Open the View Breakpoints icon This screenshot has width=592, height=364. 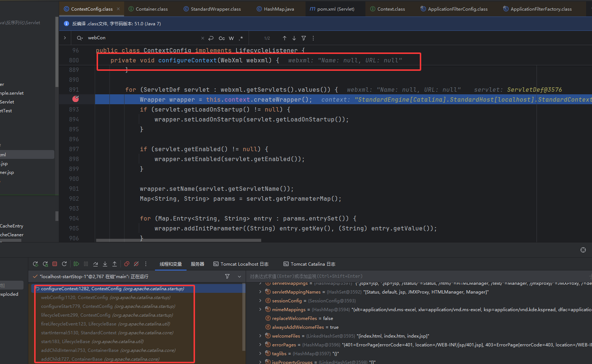(x=127, y=264)
